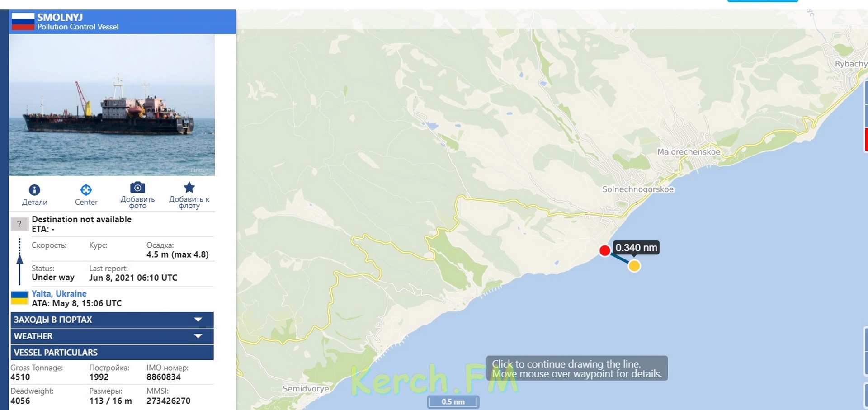The image size is (868, 410).
Task: Open vessel details via Детали icon
Action: (x=34, y=190)
